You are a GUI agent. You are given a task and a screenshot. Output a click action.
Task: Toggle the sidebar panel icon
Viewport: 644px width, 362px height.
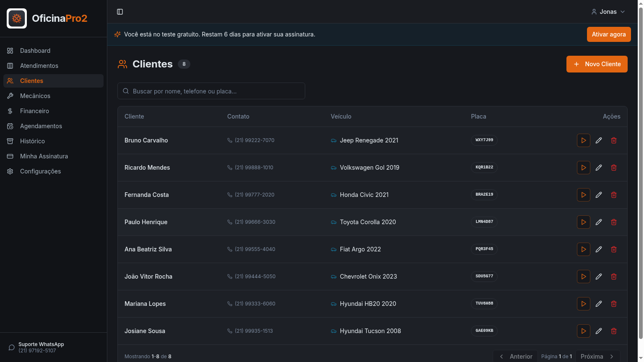click(x=120, y=12)
